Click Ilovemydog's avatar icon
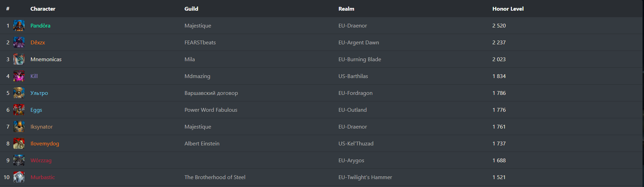 tap(19, 143)
